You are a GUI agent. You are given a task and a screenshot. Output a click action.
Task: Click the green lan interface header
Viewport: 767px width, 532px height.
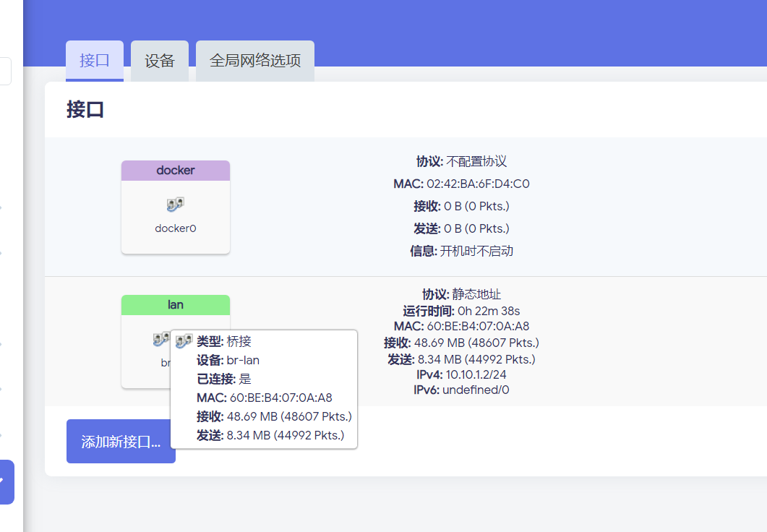pyautogui.click(x=176, y=304)
